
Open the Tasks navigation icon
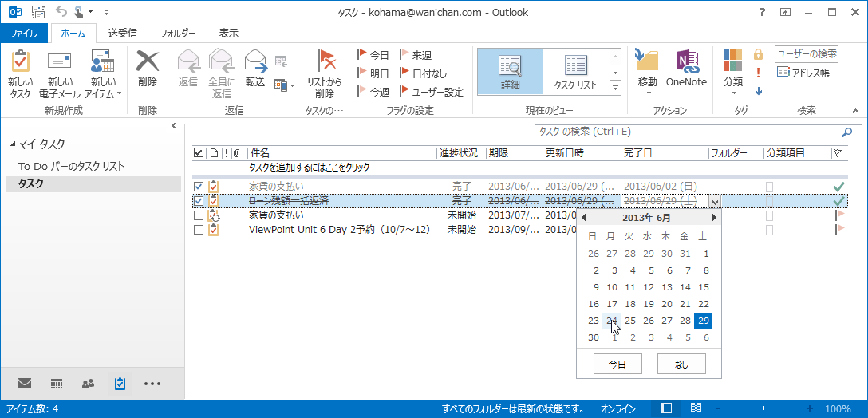tap(120, 383)
